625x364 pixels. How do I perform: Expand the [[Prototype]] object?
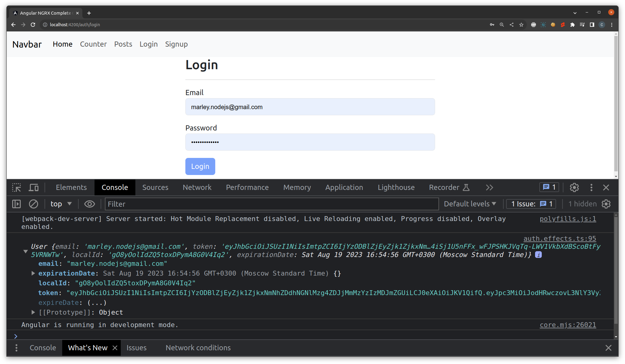click(33, 312)
